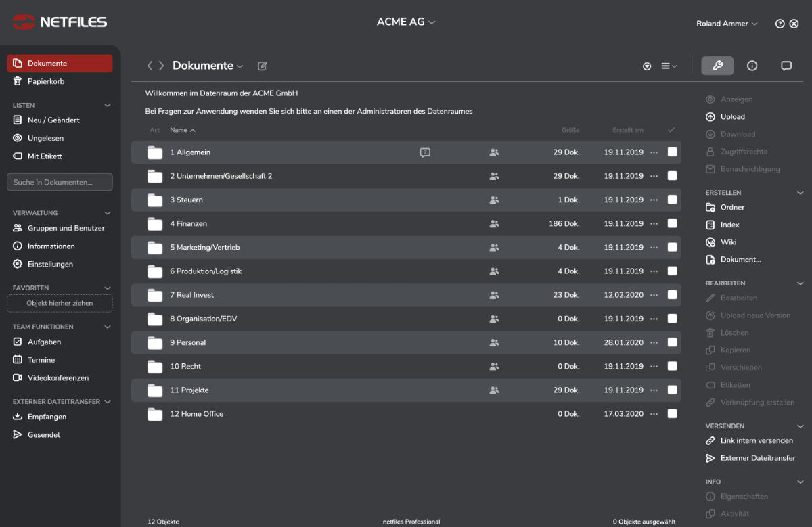Open the comments speech bubble panel

pyautogui.click(x=786, y=66)
